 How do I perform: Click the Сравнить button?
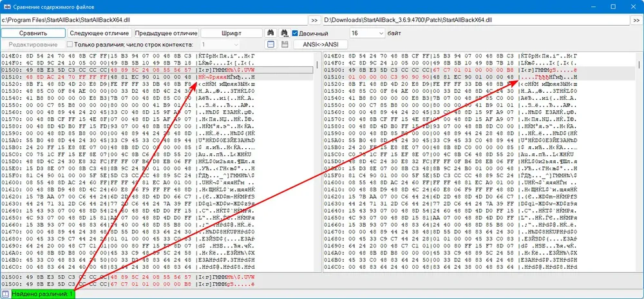(33, 33)
